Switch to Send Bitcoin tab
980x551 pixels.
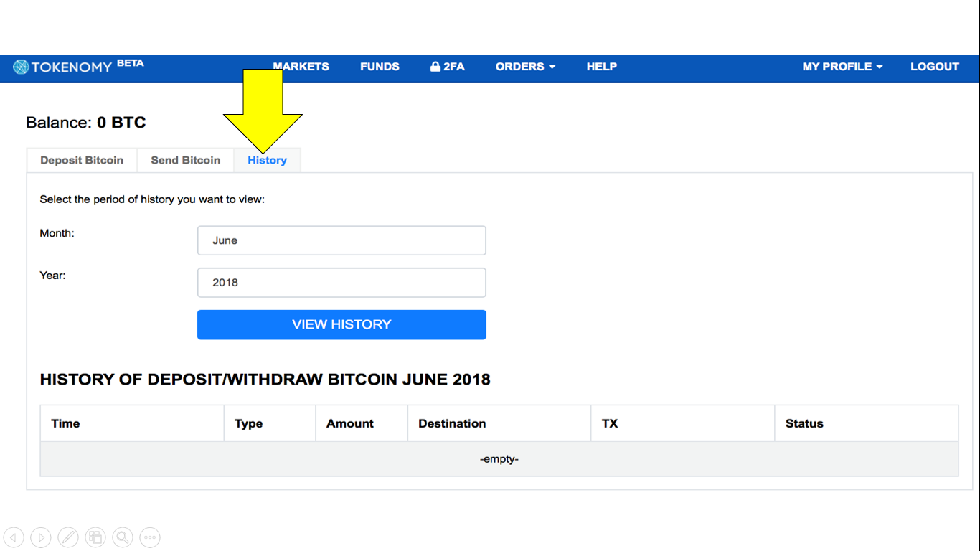[x=186, y=160]
